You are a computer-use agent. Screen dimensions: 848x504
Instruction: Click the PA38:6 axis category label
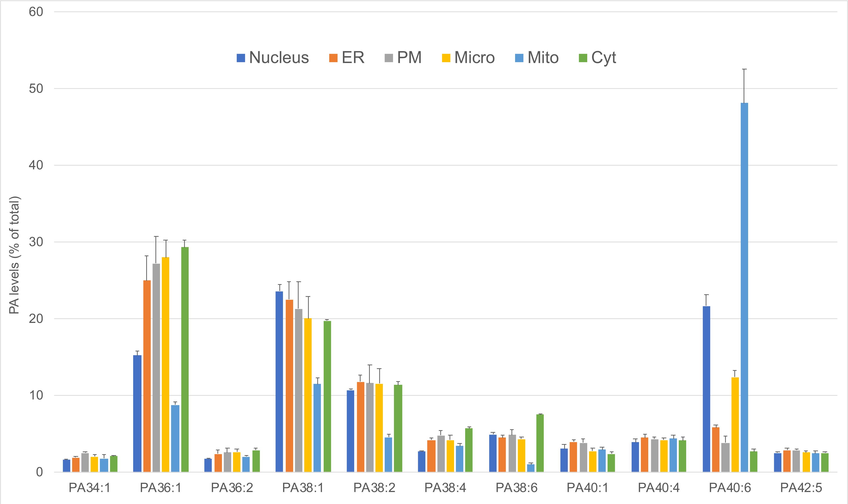coord(516,488)
